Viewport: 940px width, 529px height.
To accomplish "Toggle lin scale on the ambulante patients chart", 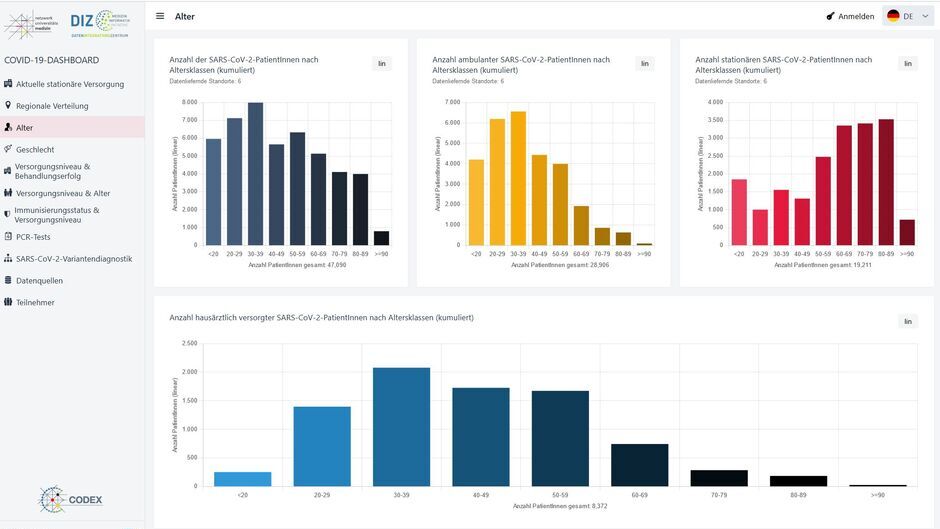I will pyautogui.click(x=644, y=64).
